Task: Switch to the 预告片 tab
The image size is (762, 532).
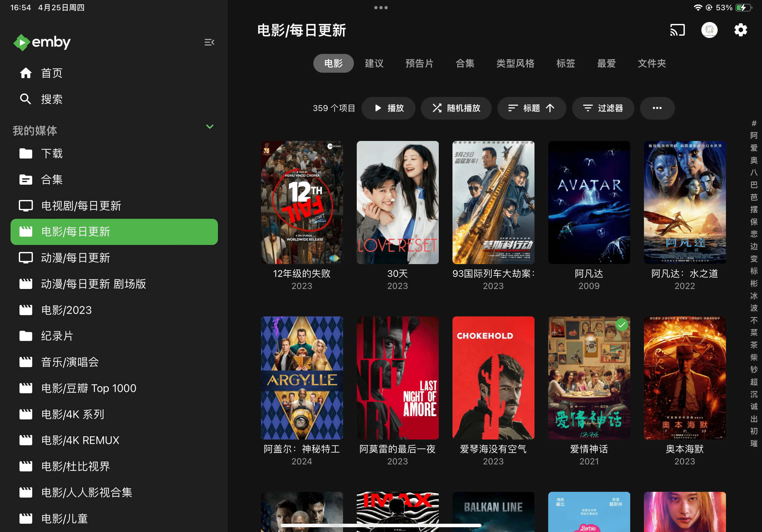Action: tap(420, 63)
